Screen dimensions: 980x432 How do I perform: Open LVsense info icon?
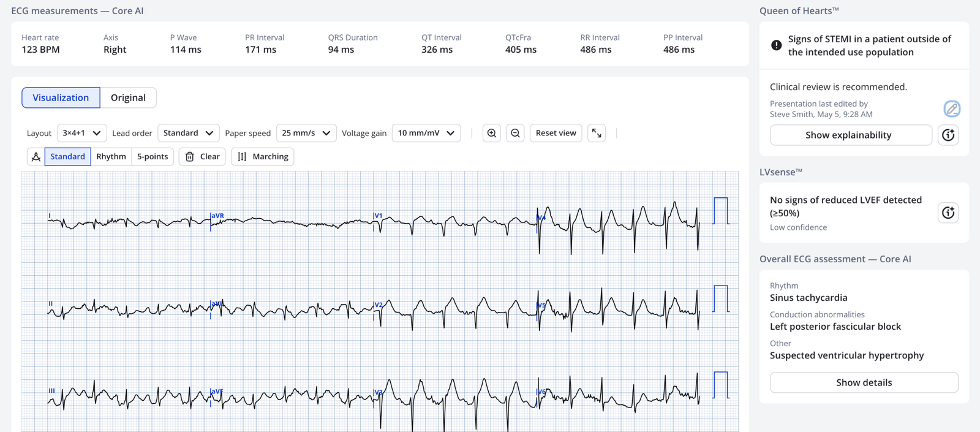click(x=948, y=213)
